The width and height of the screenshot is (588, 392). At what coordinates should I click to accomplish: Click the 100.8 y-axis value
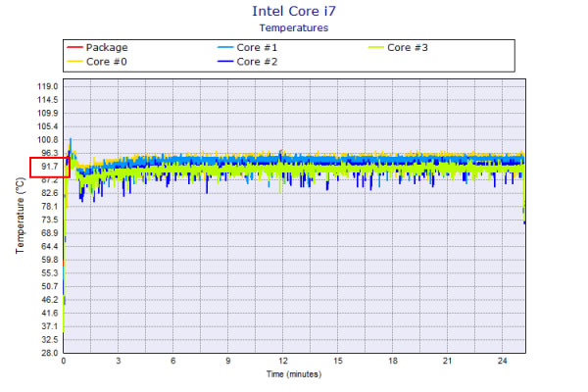(x=48, y=140)
